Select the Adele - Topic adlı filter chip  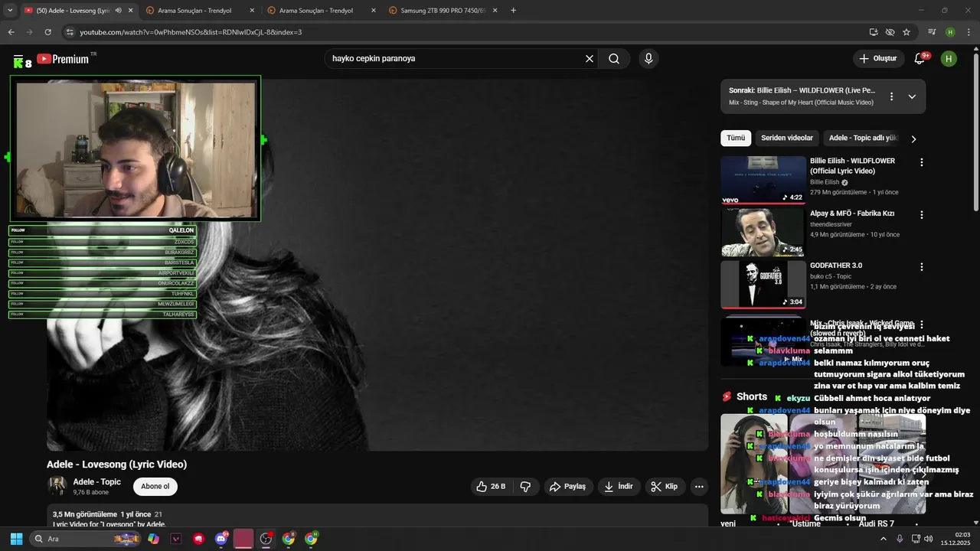pyautogui.click(x=863, y=139)
